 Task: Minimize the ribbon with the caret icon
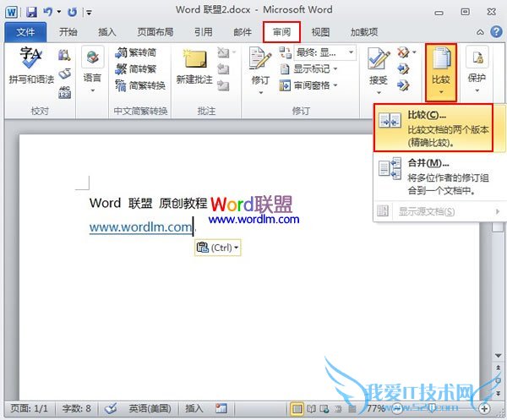pos(480,32)
